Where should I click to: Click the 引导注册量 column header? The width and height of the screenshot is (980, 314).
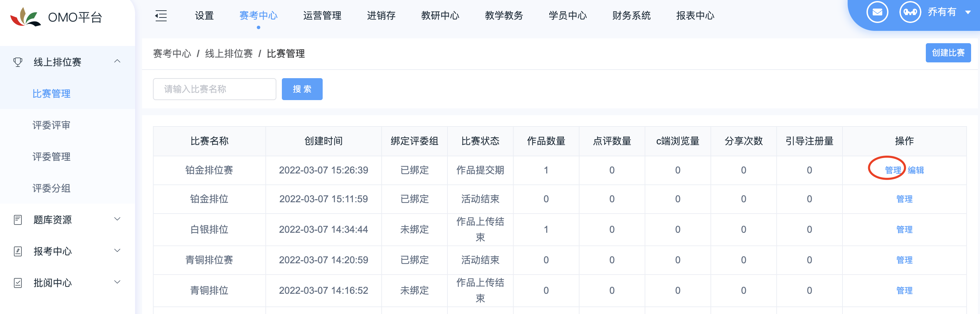809,141
